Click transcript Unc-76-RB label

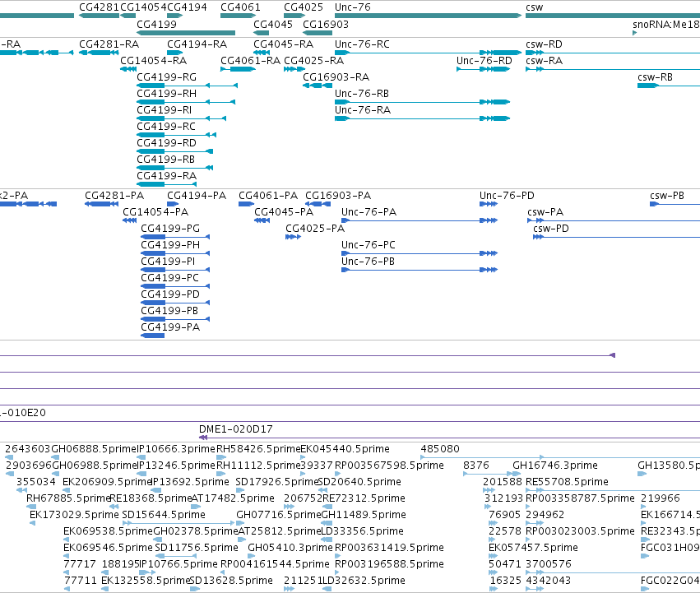362,94
